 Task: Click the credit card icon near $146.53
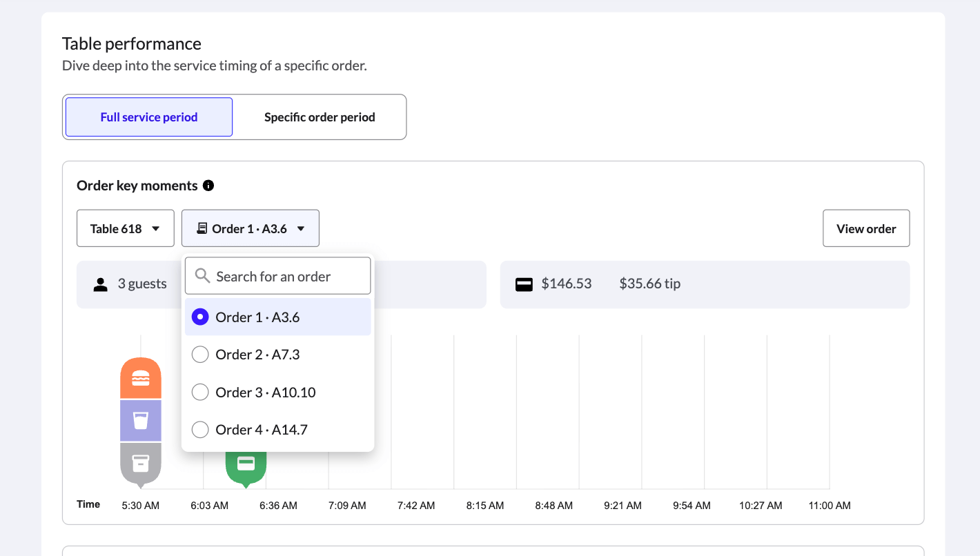(525, 284)
